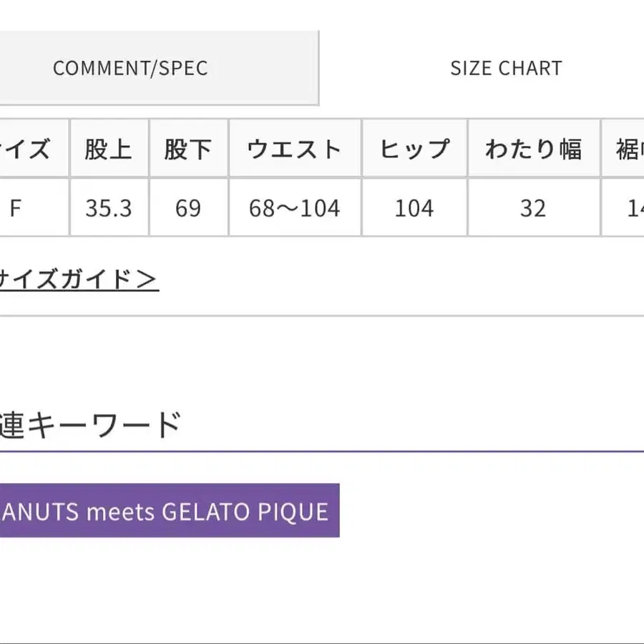Select the ヒップ header cell

click(x=414, y=149)
